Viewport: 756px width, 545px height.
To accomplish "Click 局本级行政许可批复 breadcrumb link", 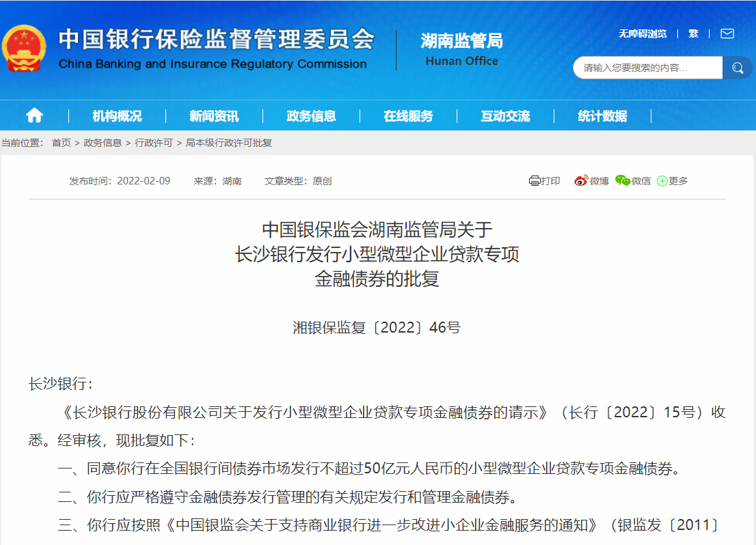I will [228, 143].
